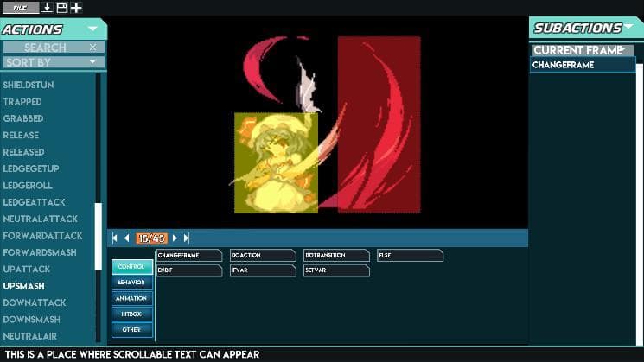
Task: Select RELEASED action
Action: [23, 152]
